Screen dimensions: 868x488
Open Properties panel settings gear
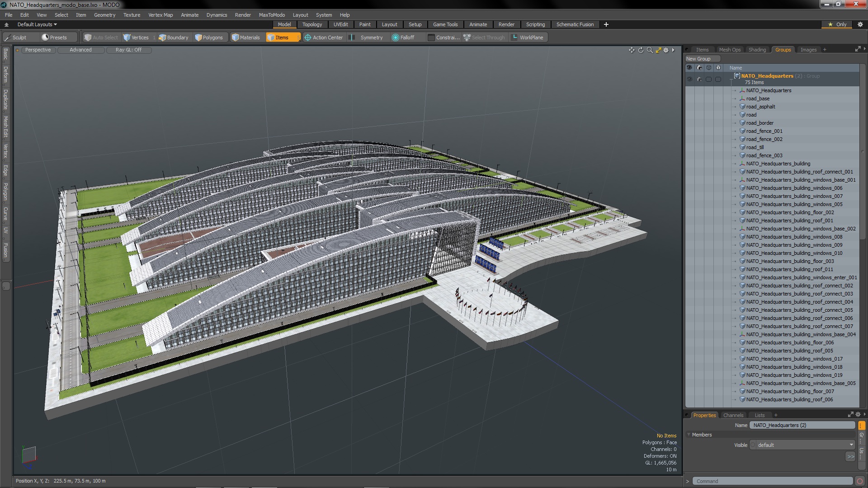[x=858, y=415]
